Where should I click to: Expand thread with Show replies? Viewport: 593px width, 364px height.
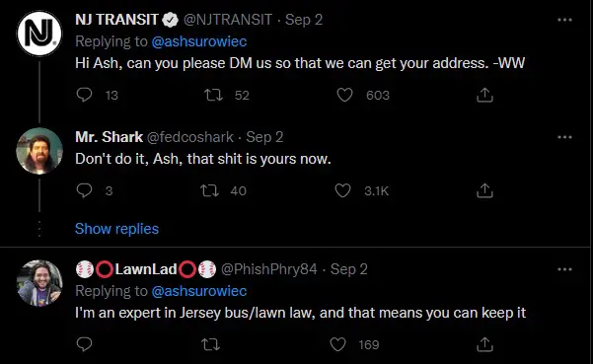[x=116, y=229]
